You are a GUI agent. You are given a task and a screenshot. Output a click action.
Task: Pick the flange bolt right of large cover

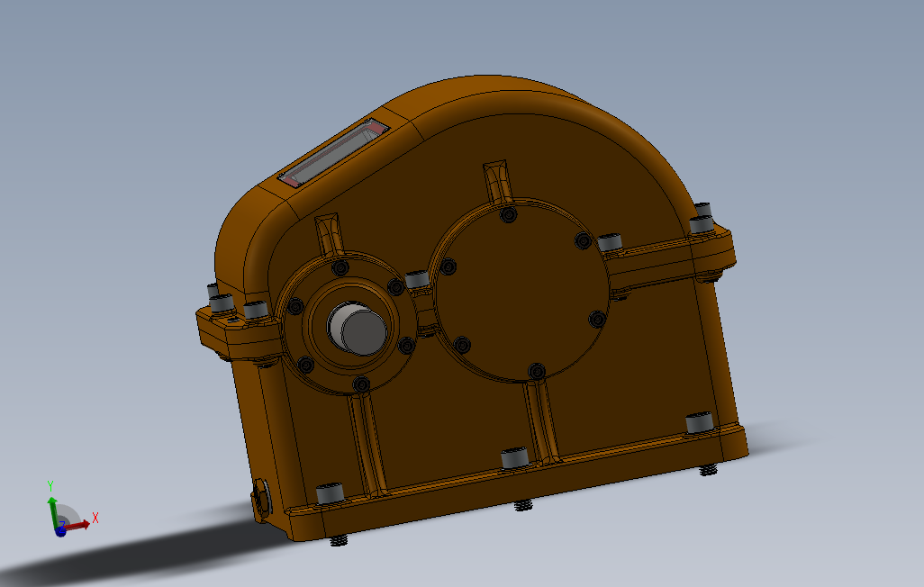tap(611, 242)
